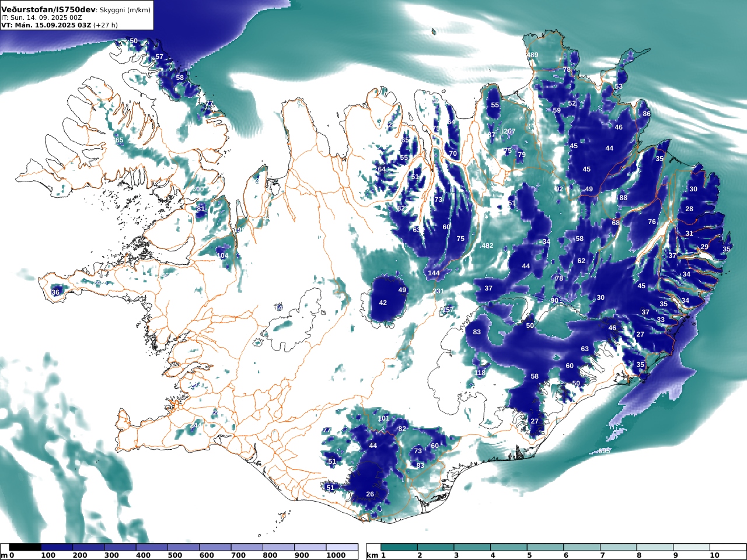Viewport: 747px width, 560px height.
Task: Pick the km-scale swatch between 1 and 2
Action: pyautogui.click(x=399, y=547)
